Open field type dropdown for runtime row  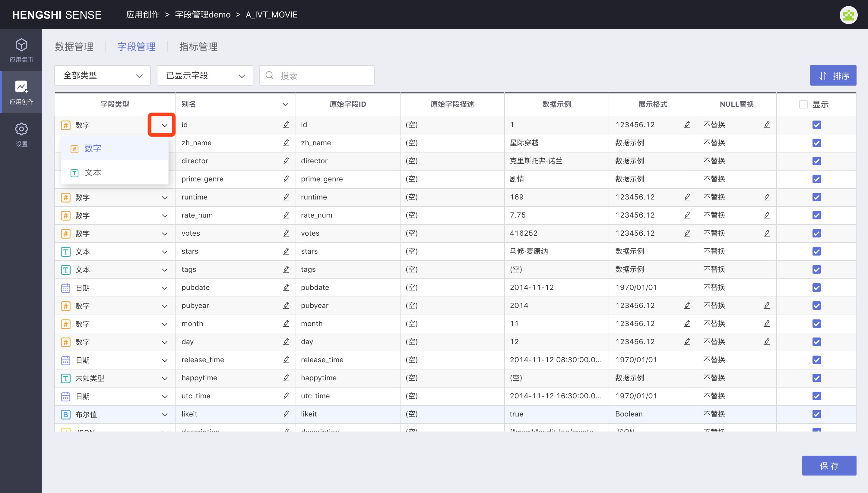165,197
